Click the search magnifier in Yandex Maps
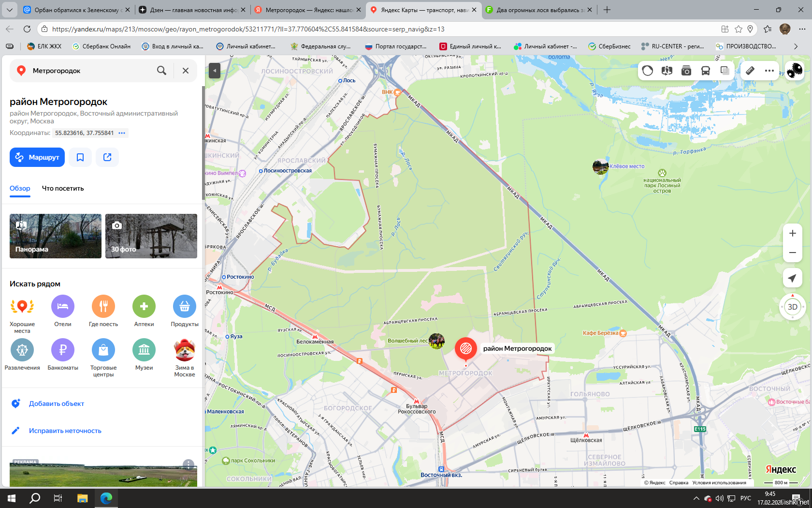Screen dimensions: 812x508 click(x=161, y=71)
